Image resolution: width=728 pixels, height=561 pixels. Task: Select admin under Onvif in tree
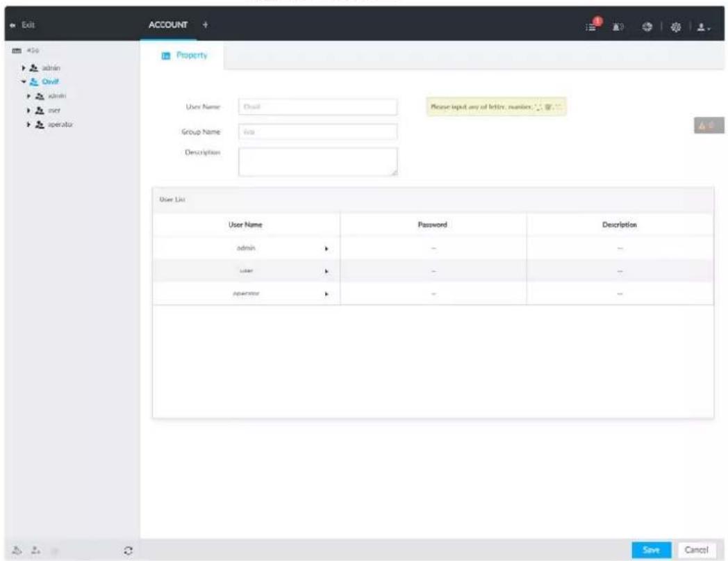[57, 96]
